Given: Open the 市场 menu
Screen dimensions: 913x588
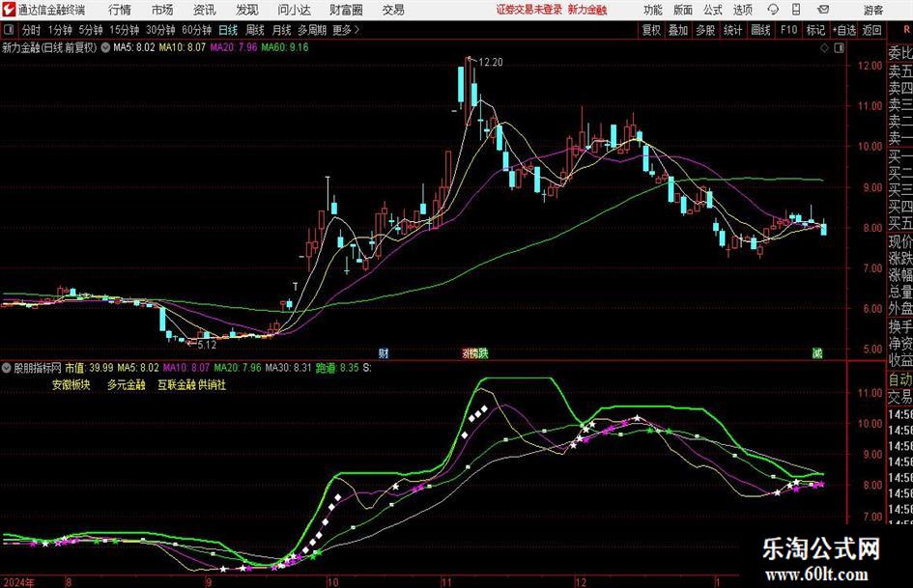Looking at the screenshot, I should point(162,10).
